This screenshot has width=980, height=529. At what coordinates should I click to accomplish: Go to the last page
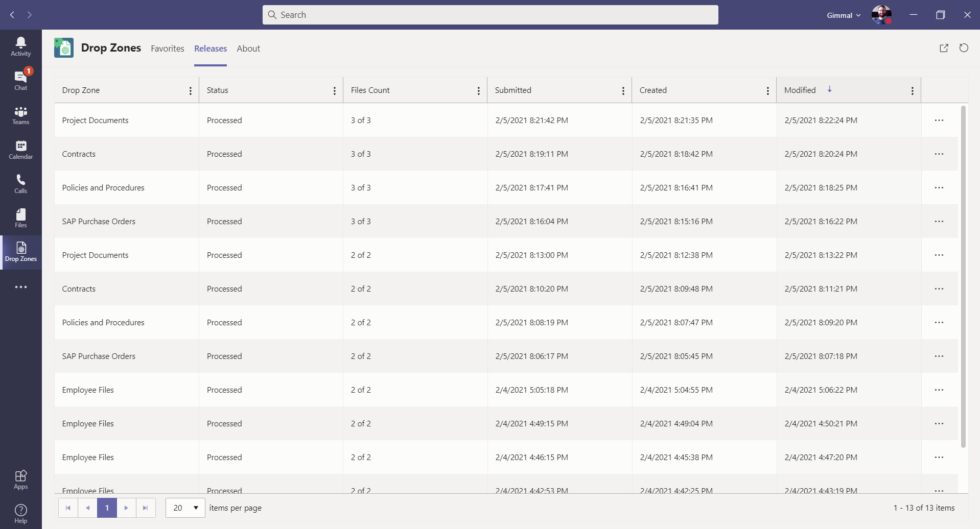point(146,508)
